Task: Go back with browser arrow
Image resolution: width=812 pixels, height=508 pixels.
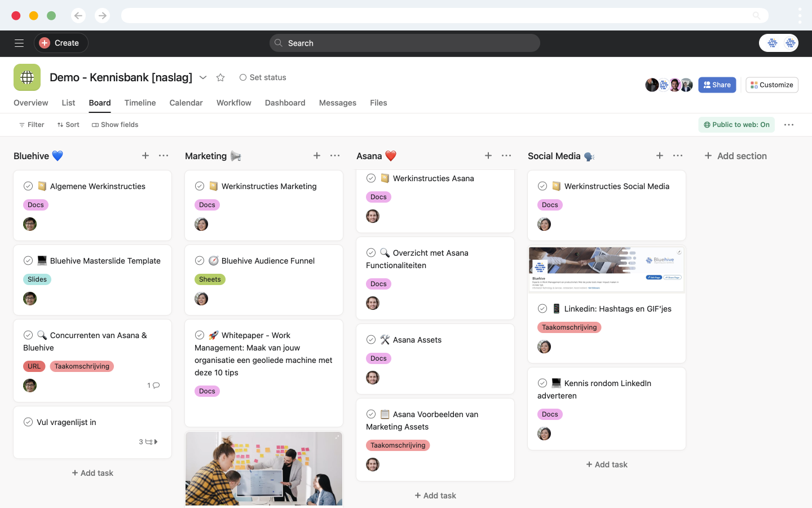Action: click(x=78, y=16)
